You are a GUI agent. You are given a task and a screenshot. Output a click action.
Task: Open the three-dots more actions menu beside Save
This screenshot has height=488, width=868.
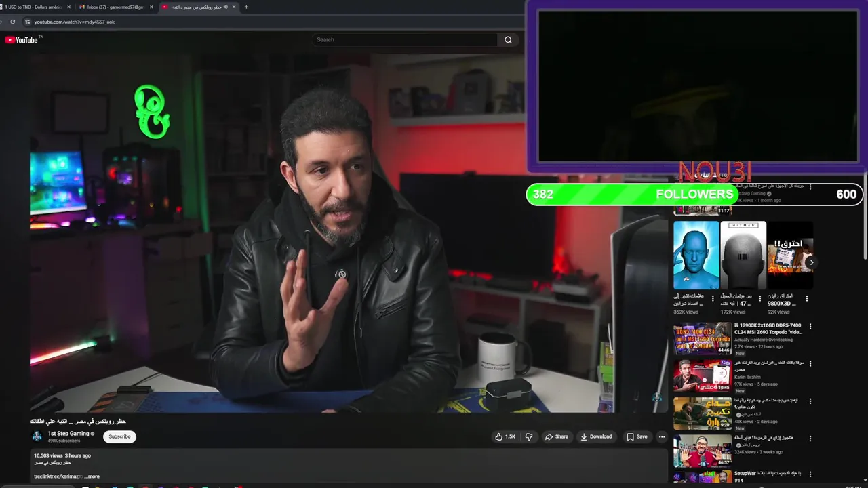662,436
